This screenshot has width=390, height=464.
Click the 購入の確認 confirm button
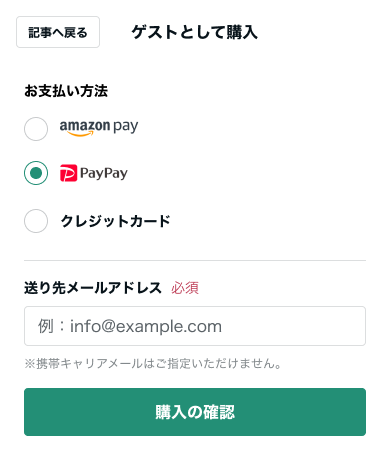click(195, 412)
